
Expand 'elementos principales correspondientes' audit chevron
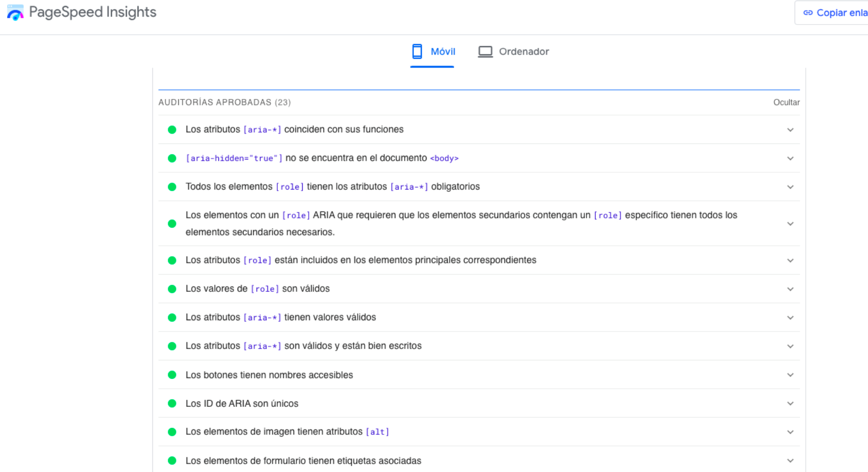[x=790, y=260]
